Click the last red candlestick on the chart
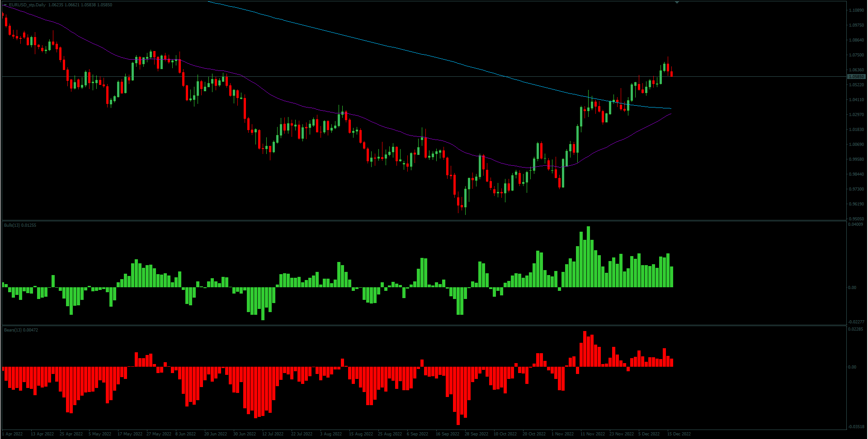The width and height of the screenshot is (868, 439). click(671, 74)
